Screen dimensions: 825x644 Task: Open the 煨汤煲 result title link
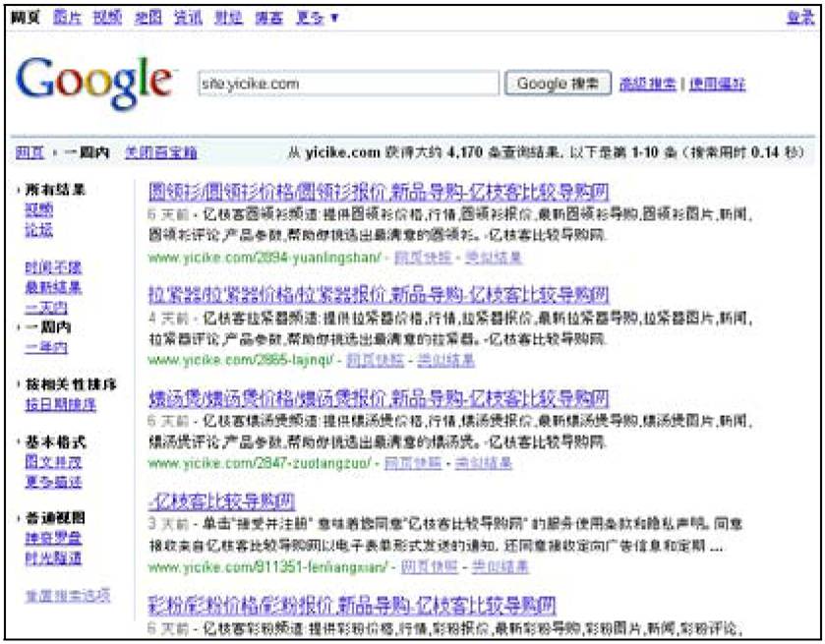point(379,398)
